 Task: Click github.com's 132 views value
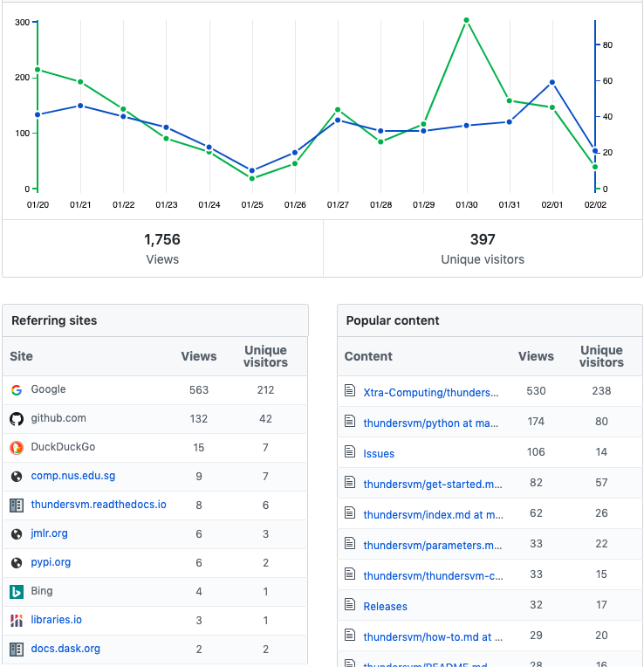point(199,419)
